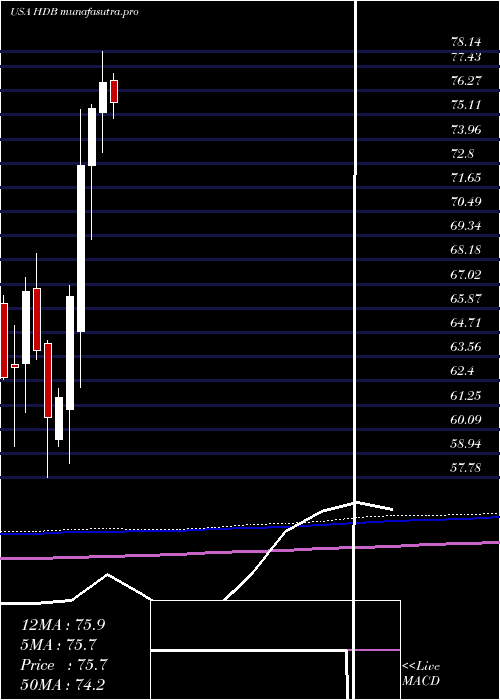Screen dimensions: 500x700
Task: Click the blue moving average line
Action: click(250, 527)
